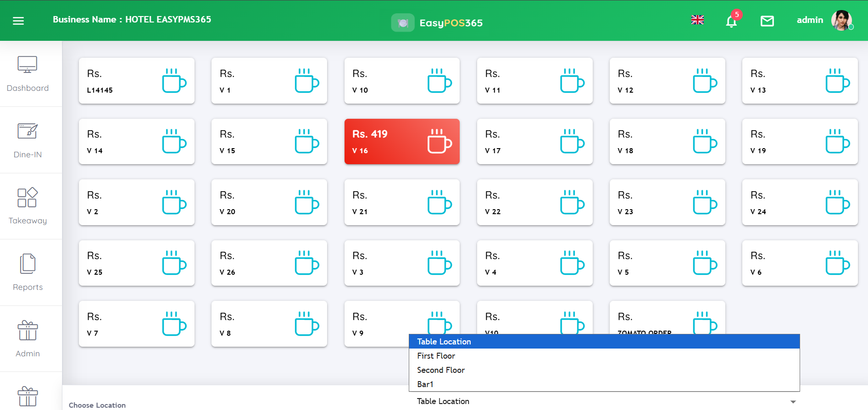The image size is (868, 410).
Task: Select the highlighted Table Location option
Action: pos(604,342)
